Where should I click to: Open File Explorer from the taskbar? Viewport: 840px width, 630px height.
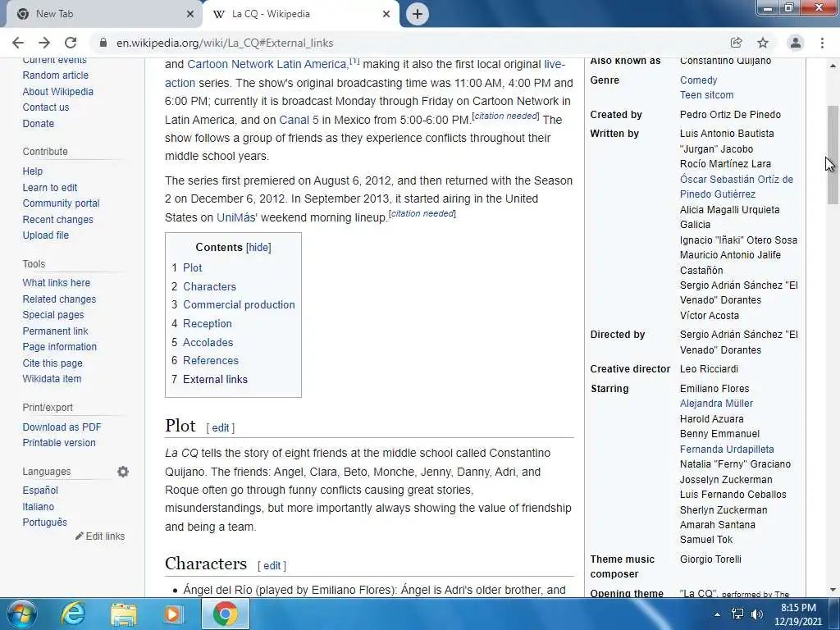click(x=123, y=614)
